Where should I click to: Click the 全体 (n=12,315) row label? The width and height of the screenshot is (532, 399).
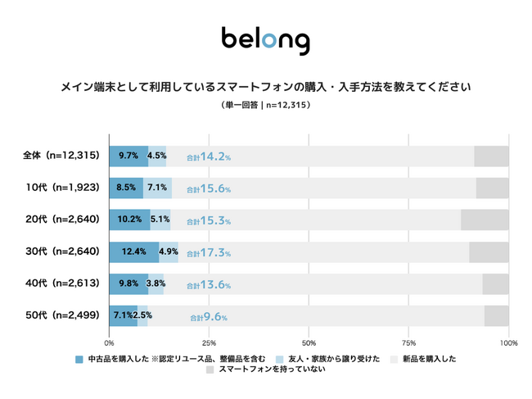tap(61, 156)
